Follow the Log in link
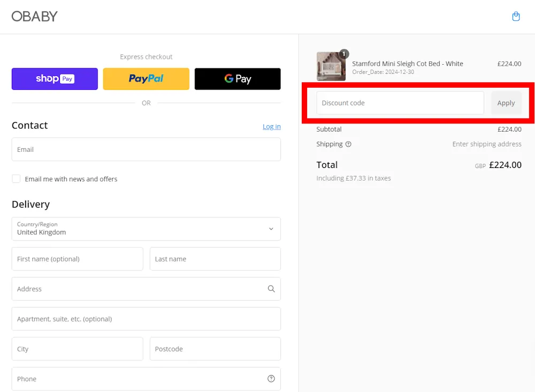Viewport: 535px width, 392px height. [x=272, y=127]
